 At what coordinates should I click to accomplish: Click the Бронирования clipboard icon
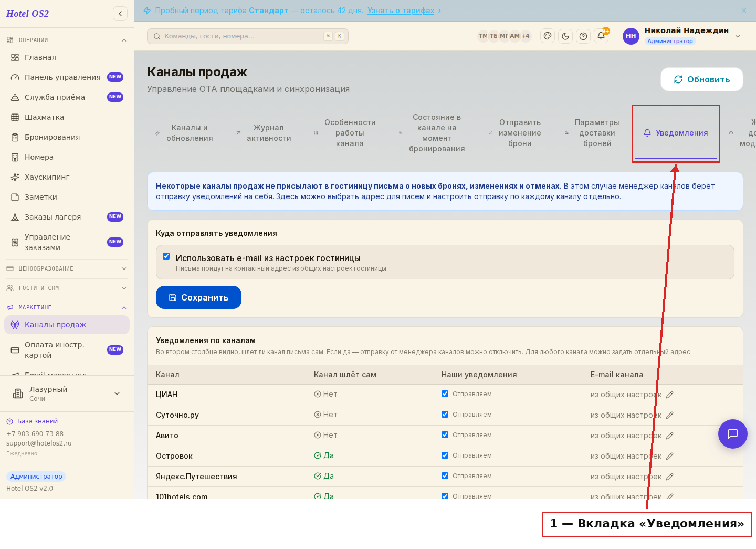(15, 137)
